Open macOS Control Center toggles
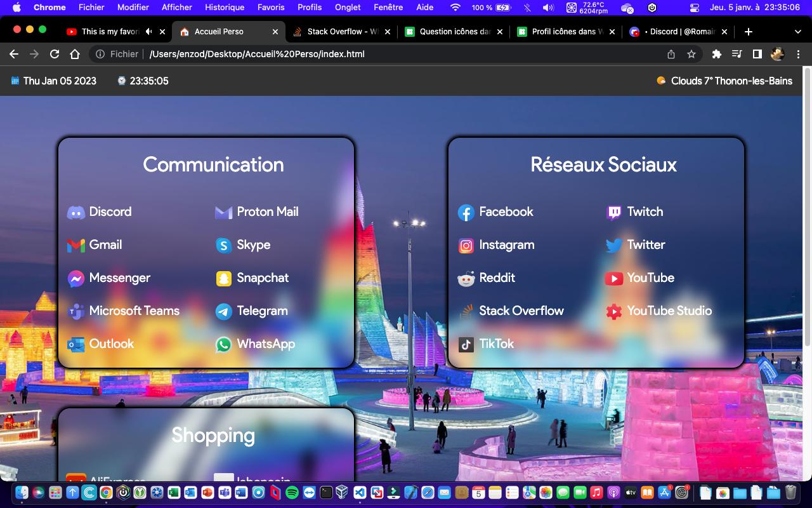 695,8
